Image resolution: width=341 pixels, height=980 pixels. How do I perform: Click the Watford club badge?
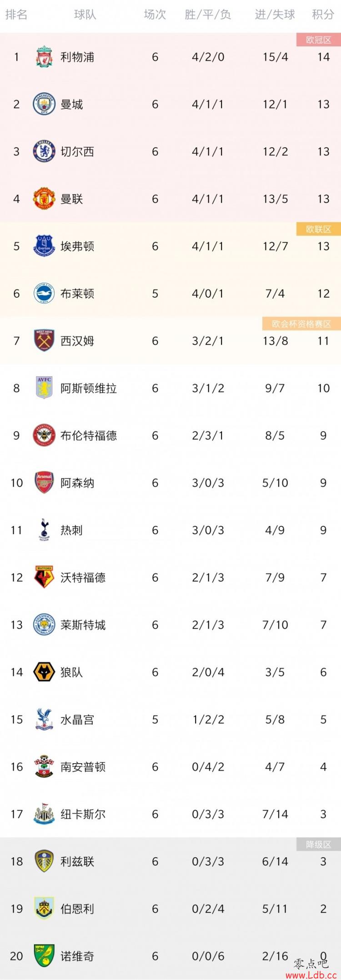tap(44, 577)
